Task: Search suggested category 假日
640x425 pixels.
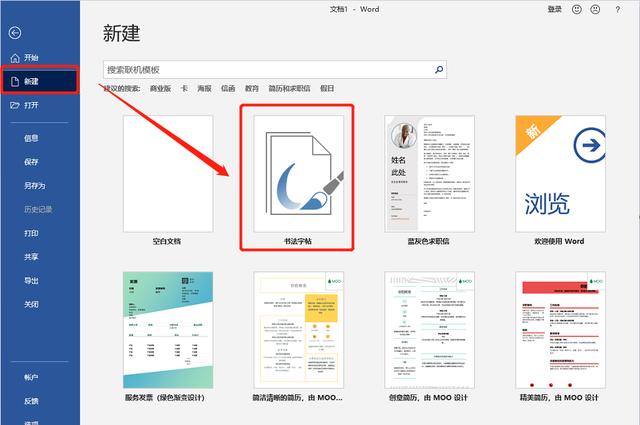Action: click(327, 88)
